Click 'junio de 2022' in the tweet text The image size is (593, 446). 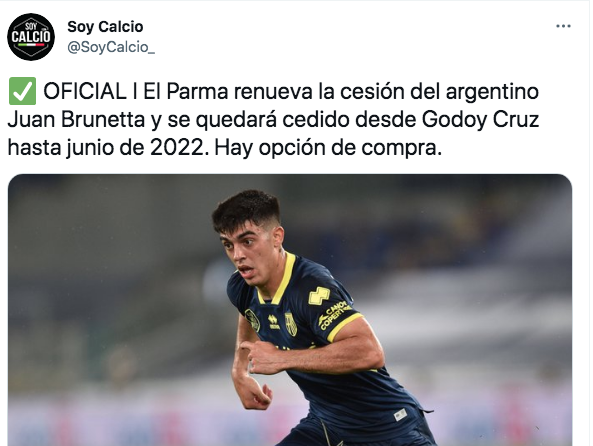136,148
